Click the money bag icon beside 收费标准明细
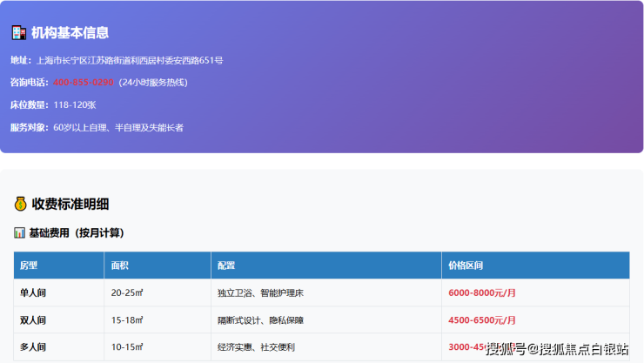Screen dimensions: 644x363 20,204
